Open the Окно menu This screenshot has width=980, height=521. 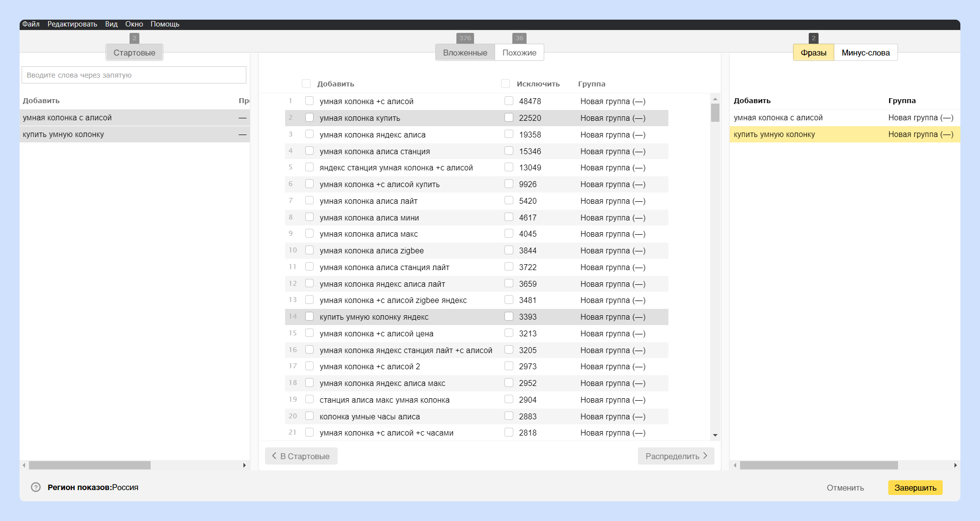pos(134,24)
